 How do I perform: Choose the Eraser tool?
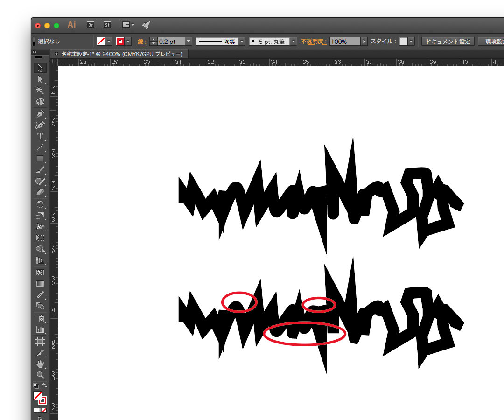coord(40,192)
